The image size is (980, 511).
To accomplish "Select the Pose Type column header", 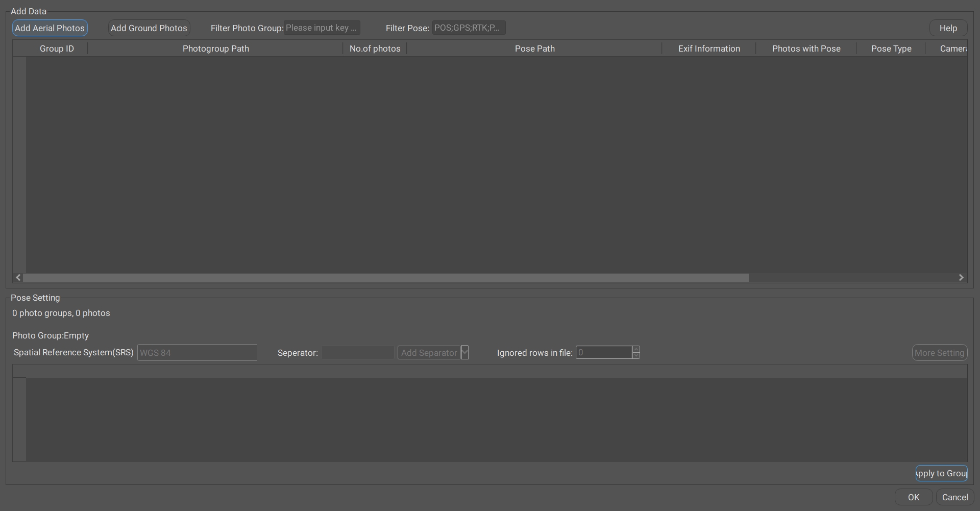I will pos(891,48).
